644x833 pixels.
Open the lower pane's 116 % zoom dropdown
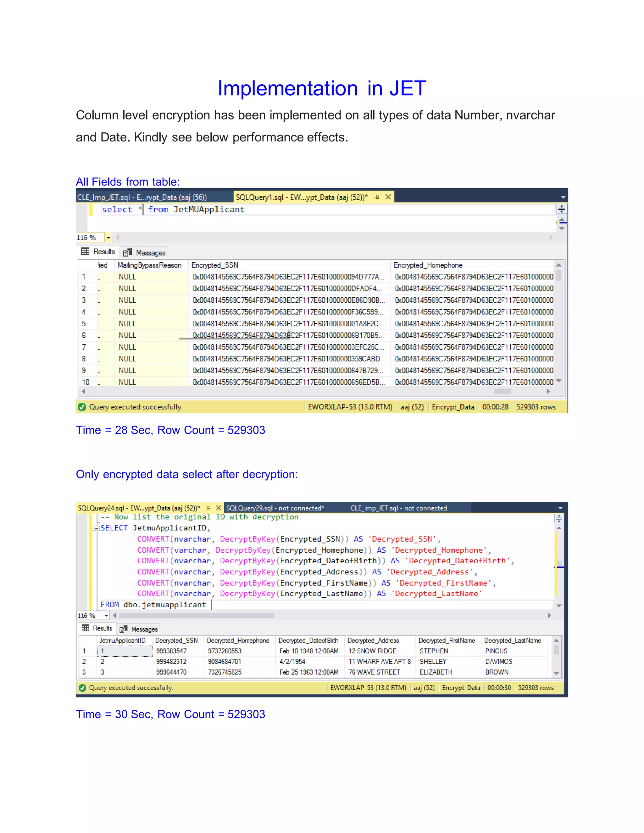(106, 615)
